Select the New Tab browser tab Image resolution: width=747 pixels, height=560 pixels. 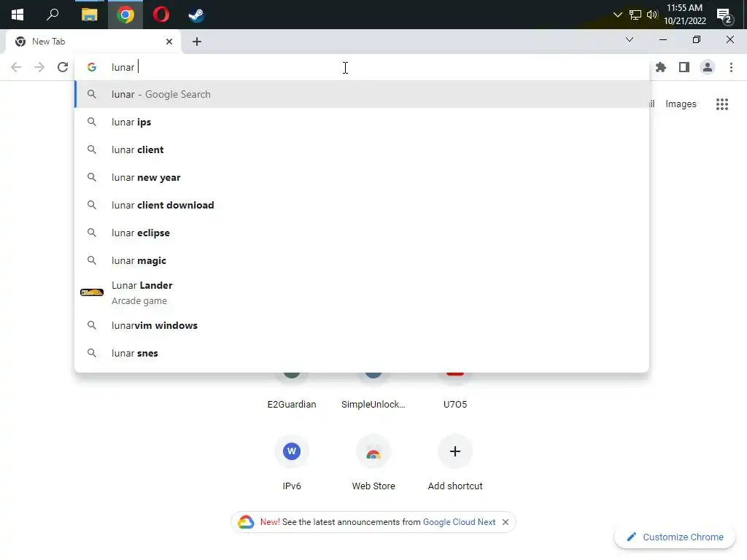pos(93,42)
